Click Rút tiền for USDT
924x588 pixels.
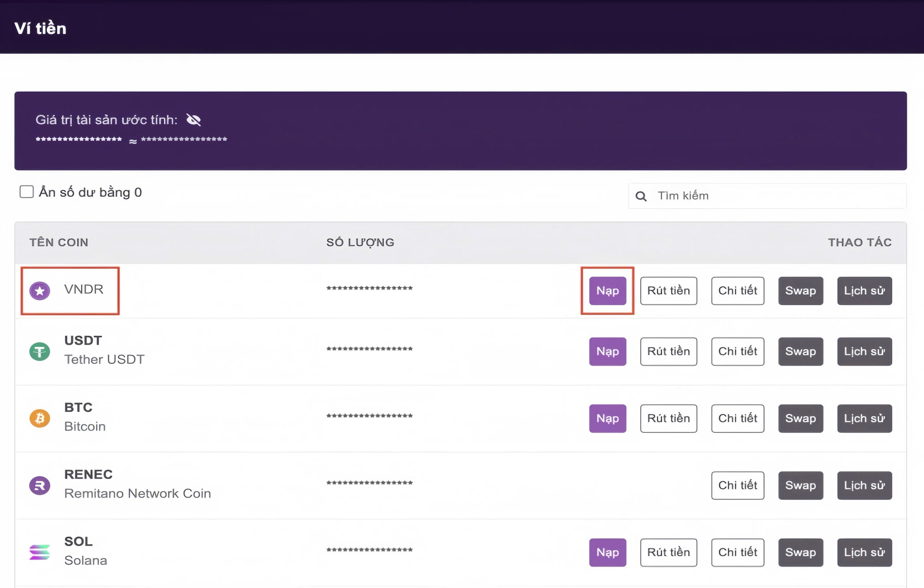coord(668,351)
